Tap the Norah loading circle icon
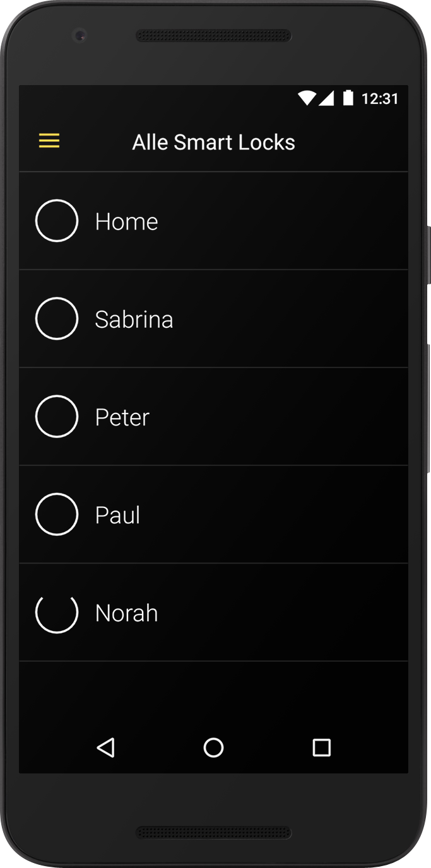 click(x=57, y=612)
